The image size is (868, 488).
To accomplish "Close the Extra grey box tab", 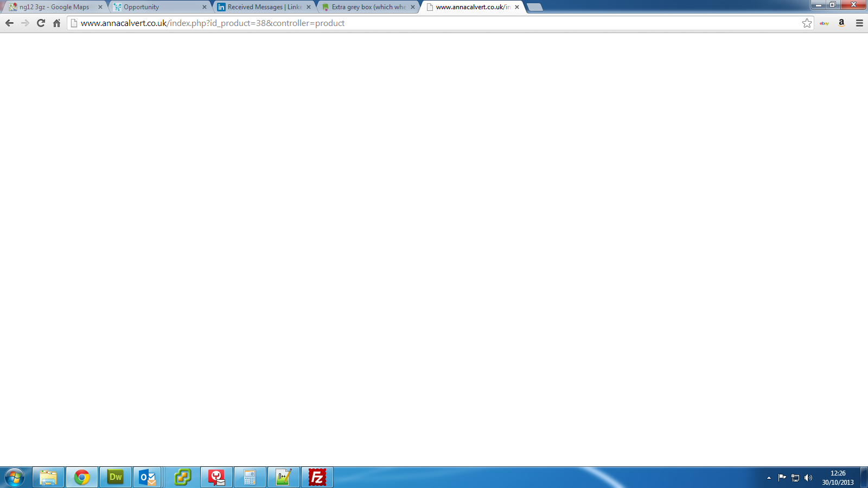I will click(x=413, y=7).
